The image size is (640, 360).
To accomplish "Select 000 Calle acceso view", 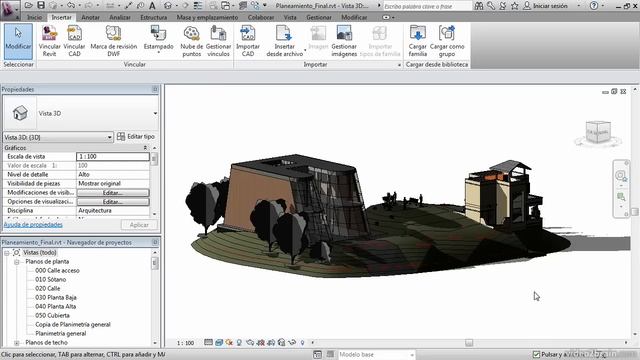I will coord(57,271).
